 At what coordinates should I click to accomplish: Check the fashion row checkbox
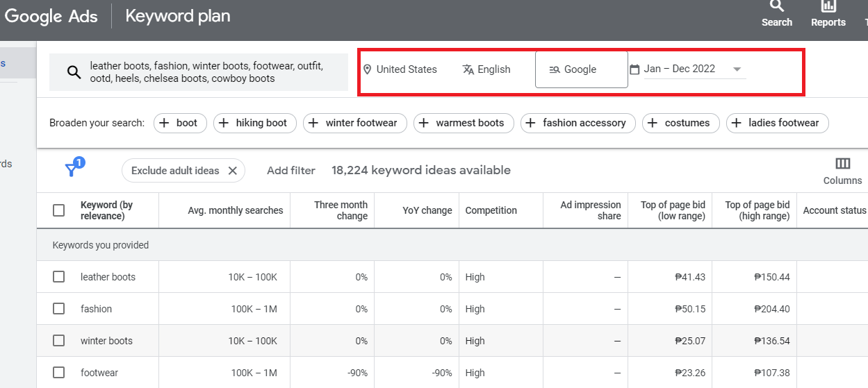pos(59,309)
